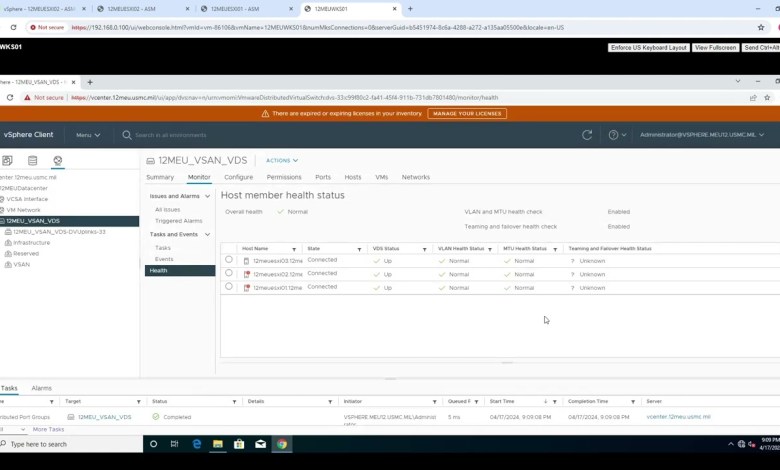Click alert host icon for 12meuesxi02 row
Image resolution: width=780 pixels, height=470 pixels.
pyautogui.click(x=246, y=274)
